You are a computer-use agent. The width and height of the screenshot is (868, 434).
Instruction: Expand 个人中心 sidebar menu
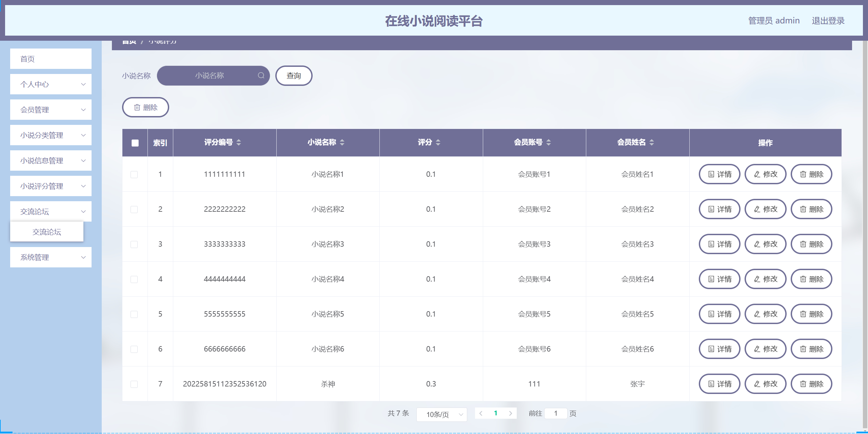51,84
